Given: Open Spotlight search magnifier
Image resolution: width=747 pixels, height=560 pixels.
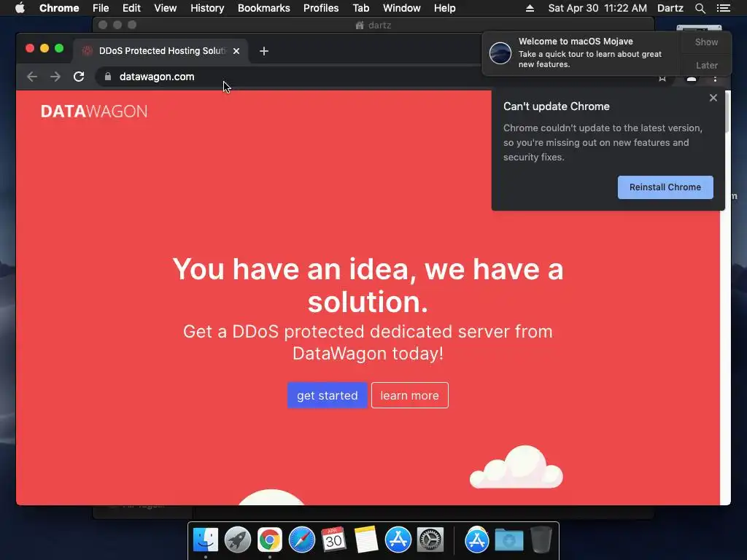Looking at the screenshot, I should point(700,8).
